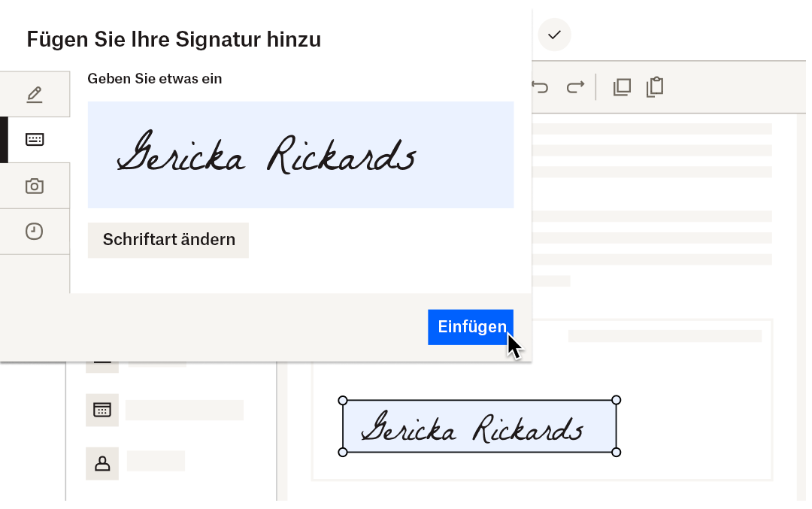Click the bottom-left resize handle of signature

pyautogui.click(x=343, y=452)
